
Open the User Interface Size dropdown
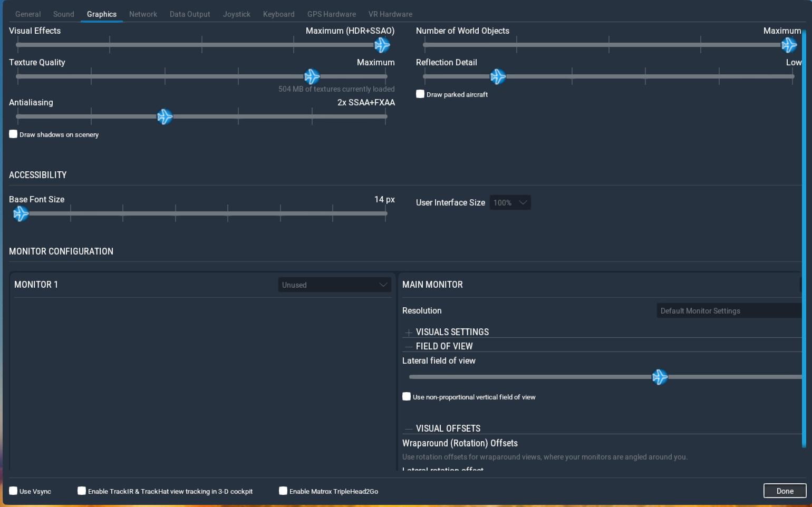click(x=510, y=203)
